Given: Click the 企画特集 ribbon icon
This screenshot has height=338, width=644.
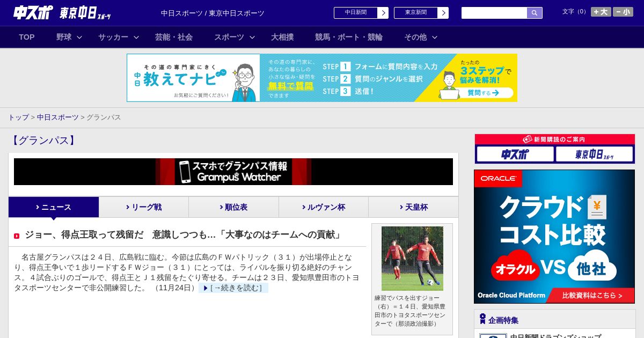Looking at the screenshot, I should pos(482,319).
